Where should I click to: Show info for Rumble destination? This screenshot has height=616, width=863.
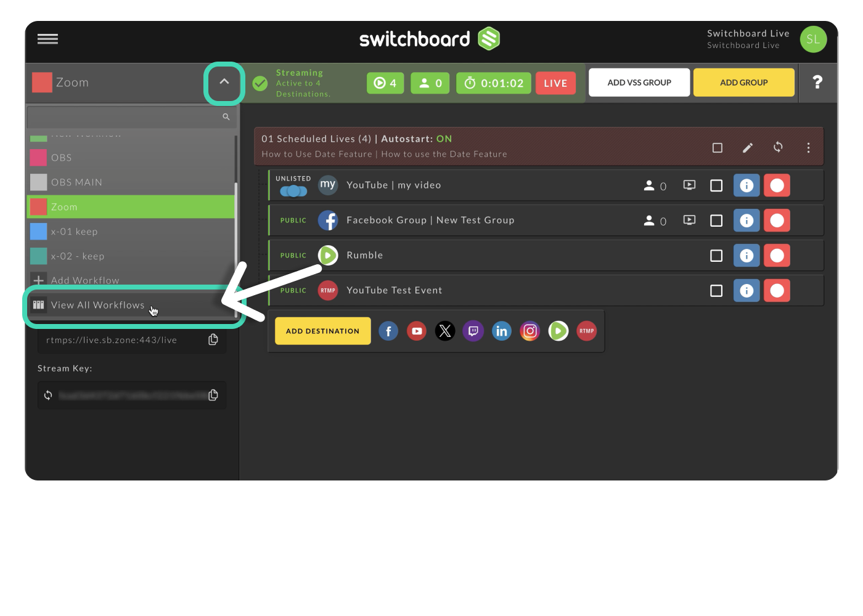click(x=746, y=256)
